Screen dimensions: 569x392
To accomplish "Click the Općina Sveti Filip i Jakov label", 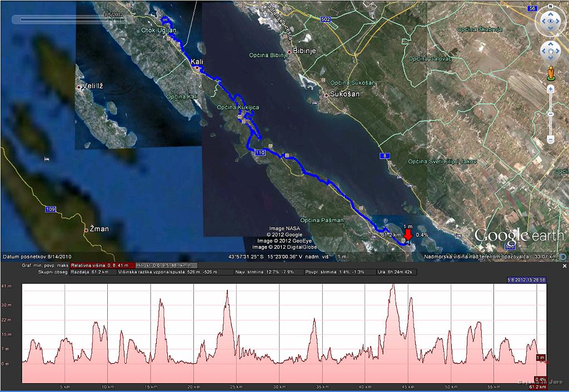I will 442,162.
